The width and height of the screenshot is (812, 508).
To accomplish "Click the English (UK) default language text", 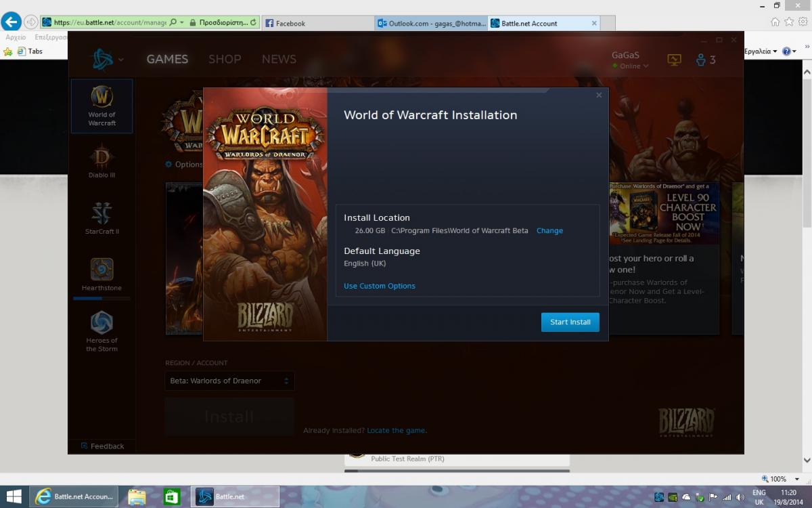I will [365, 263].
